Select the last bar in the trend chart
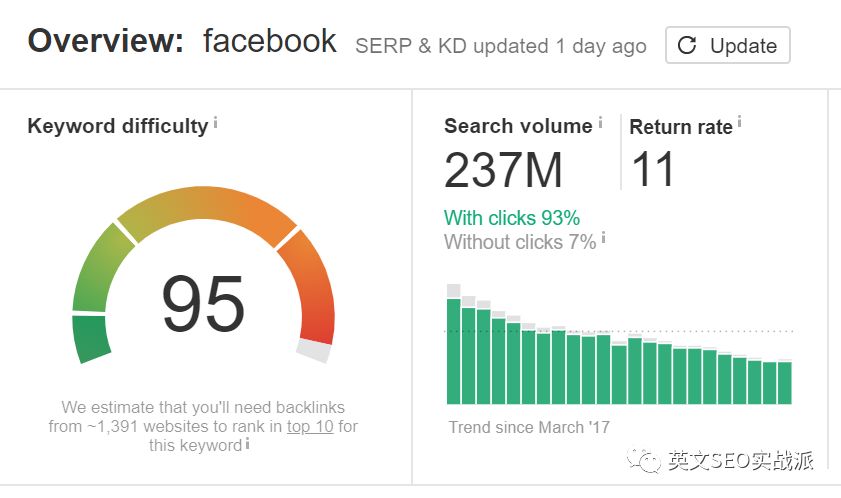 coord(784,382)
